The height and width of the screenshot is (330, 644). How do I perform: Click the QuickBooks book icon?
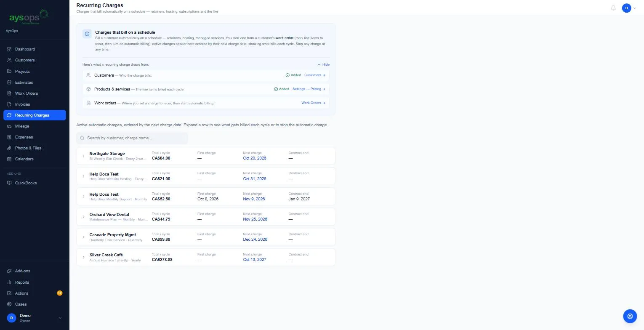pyautogui.click(x=9, y=183)
